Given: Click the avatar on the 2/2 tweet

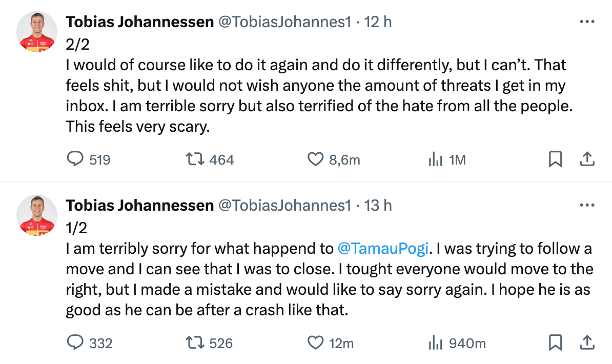Looking at the screenshot, I should click(x=37, y=32).
